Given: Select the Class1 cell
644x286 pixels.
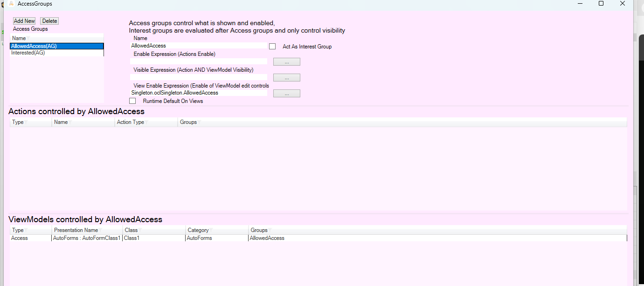Looking at the screenshot, I should pyautogui.click(x=154, y=238).
